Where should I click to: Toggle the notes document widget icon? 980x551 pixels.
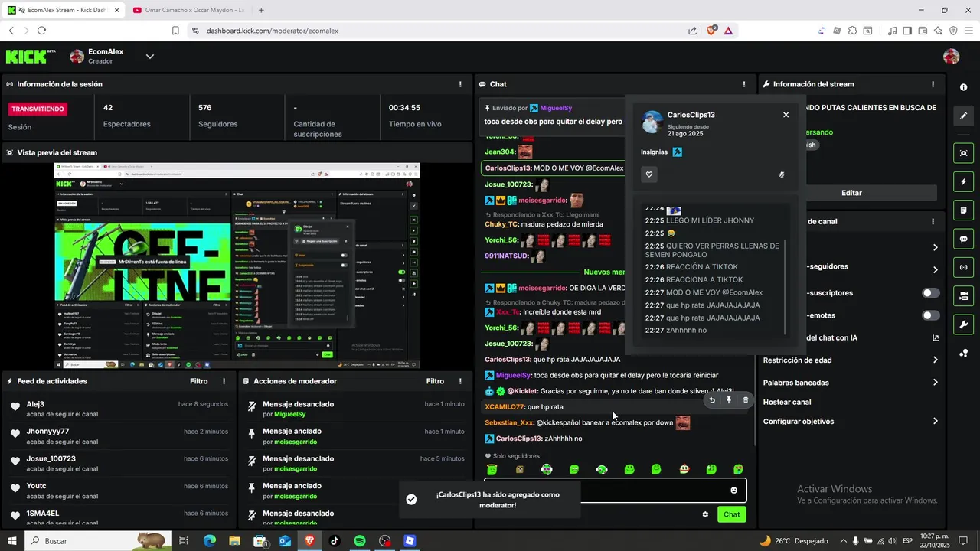tap(963, 210)
